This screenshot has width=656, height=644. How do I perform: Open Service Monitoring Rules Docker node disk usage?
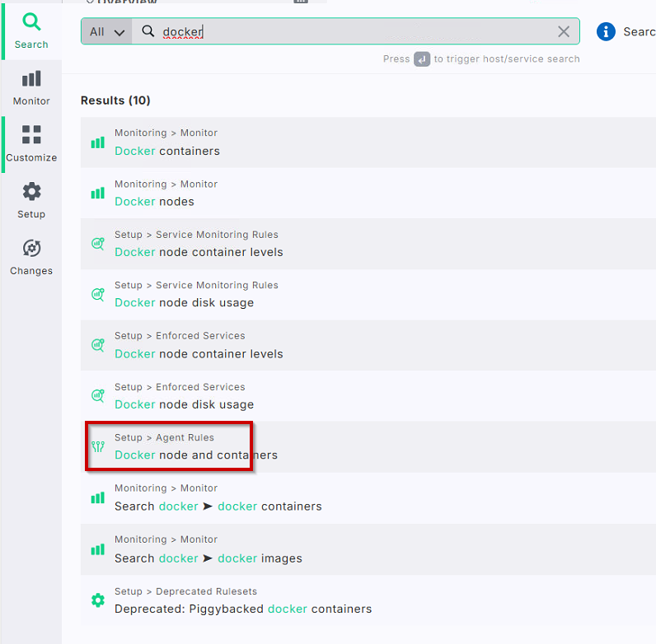(x=184, y=303)
